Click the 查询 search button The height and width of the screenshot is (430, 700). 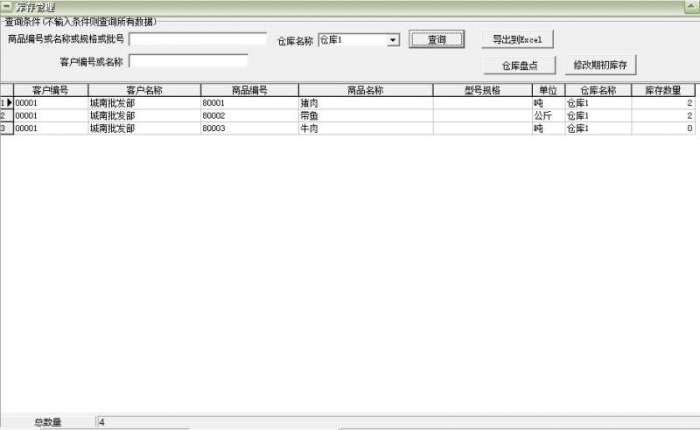(436, 40)
